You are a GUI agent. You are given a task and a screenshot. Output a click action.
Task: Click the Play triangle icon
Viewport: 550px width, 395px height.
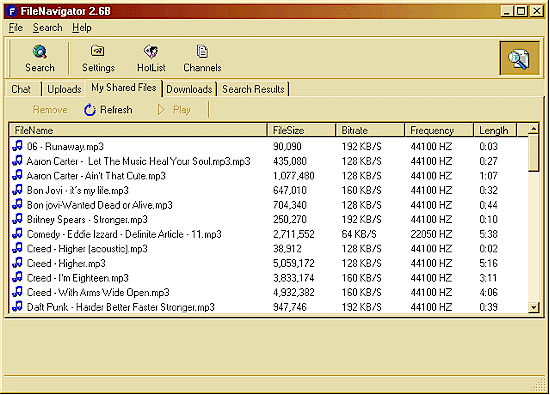(x=161, y=110)
